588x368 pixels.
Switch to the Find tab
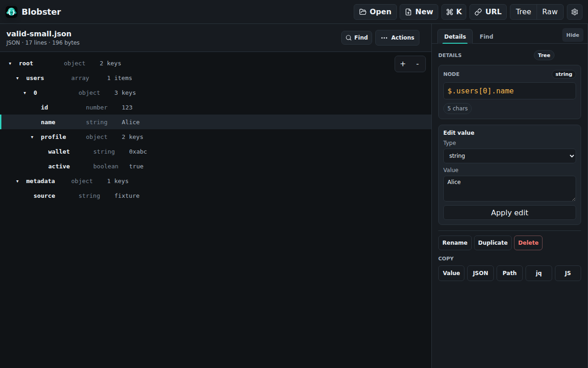pyautogui.click(x=486, y=36)
